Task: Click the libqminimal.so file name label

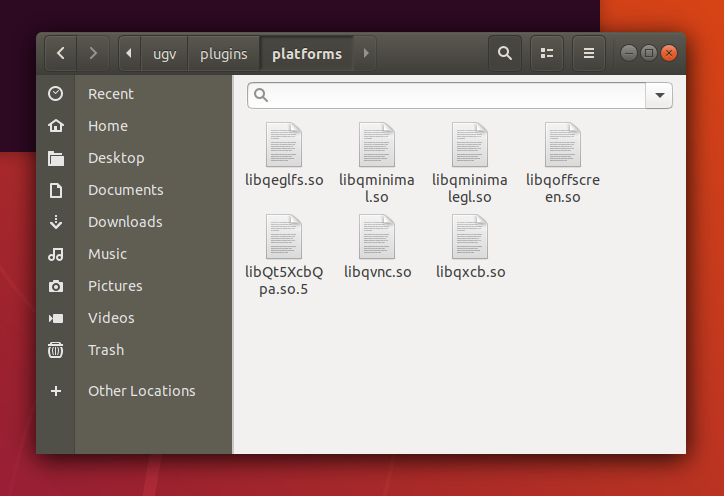Action: click(x=377, y=188)
